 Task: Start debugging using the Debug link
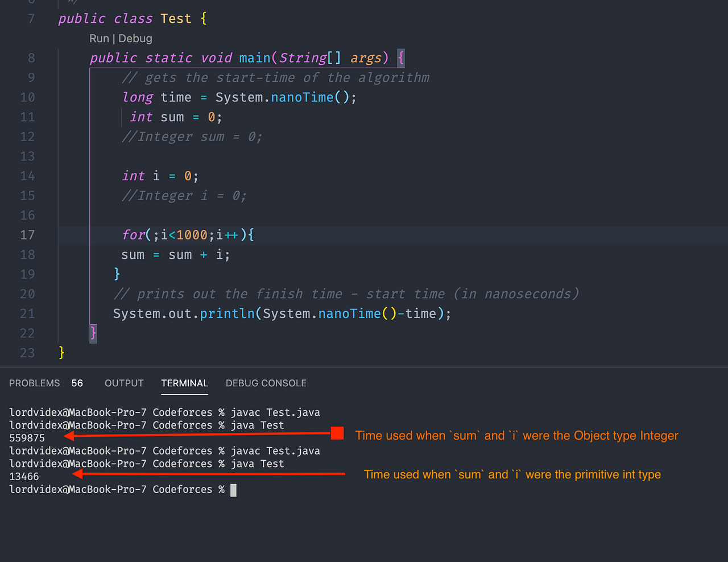[135, 38]
